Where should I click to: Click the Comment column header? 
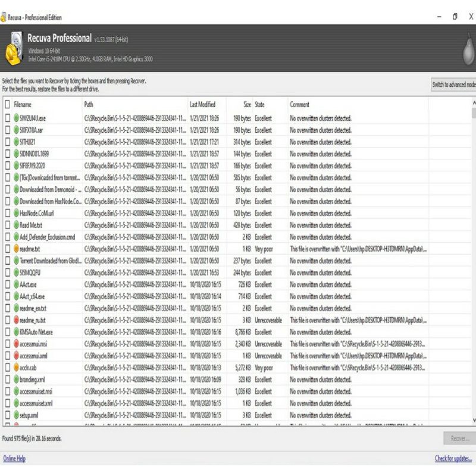[x=300, y=105]
